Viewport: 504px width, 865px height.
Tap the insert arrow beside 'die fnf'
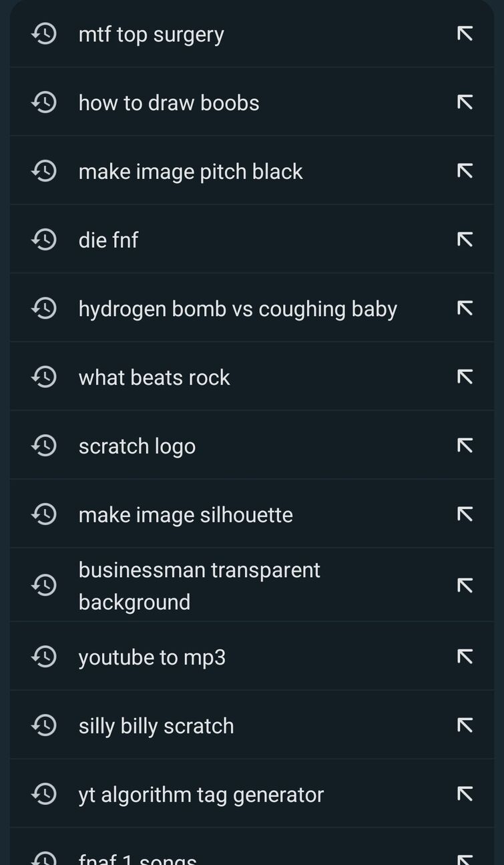(x=465, y=239)
